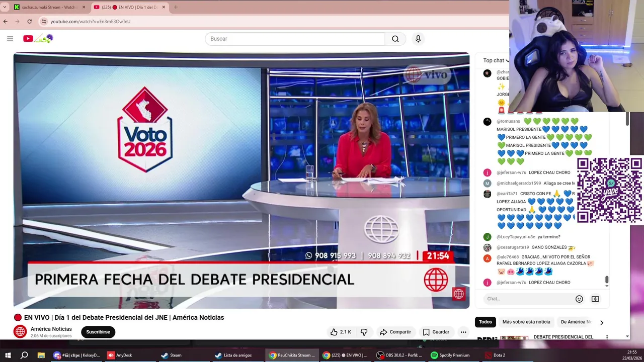Start voice search with microphone icon
644x362 pixels.
[418, 39]
